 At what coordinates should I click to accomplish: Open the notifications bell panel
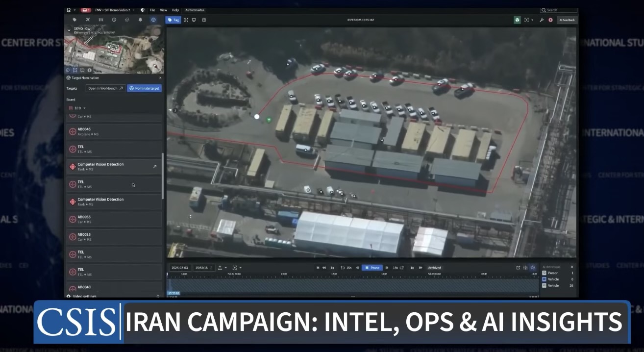tap(140, 20)
